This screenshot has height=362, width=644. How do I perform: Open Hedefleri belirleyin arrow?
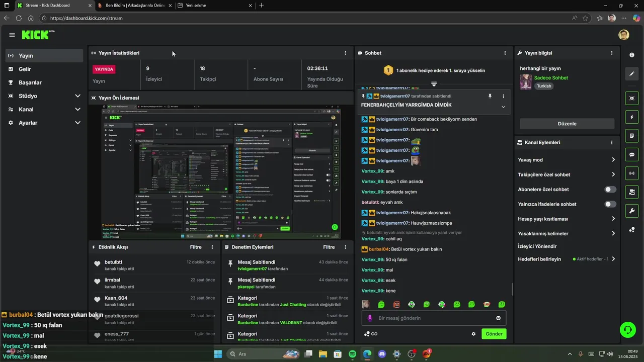point(613,259)
